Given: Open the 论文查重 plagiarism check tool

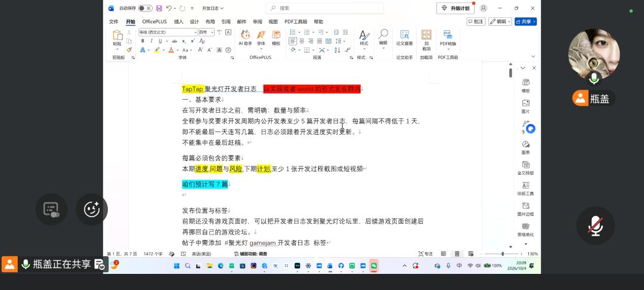Looking at the screenshot, I should (x=404, y=38).
